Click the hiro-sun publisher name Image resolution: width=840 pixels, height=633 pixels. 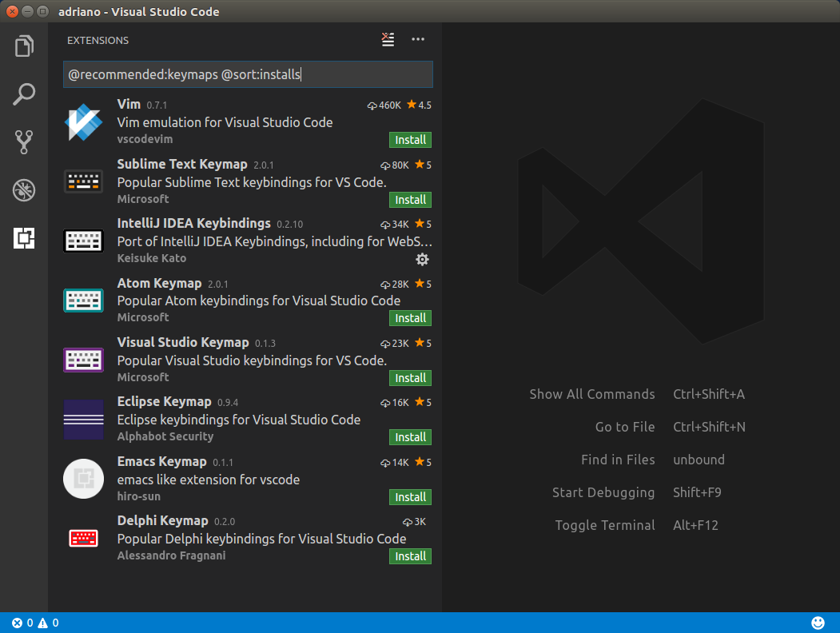click(x=139, y=496)
